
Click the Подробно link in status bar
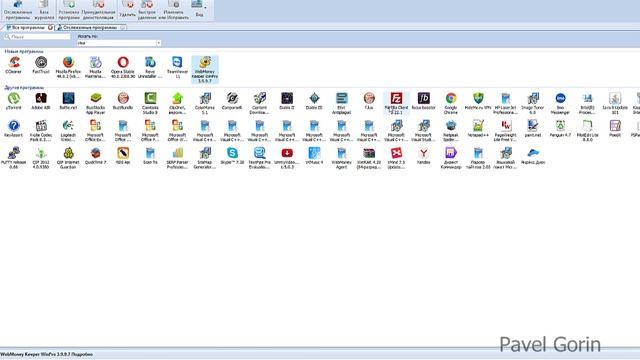point(83,354)
